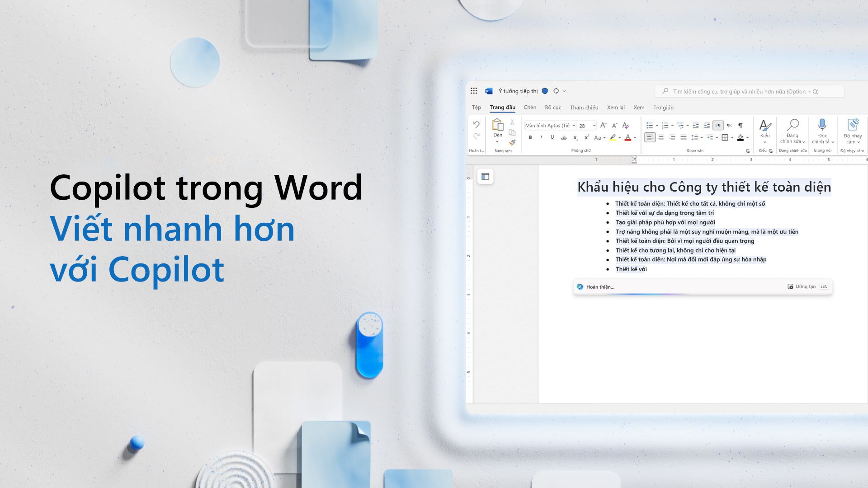Apply red font color
Image resolution: width=868 pixels, height=488 pixels.
(x=628, y=138)
